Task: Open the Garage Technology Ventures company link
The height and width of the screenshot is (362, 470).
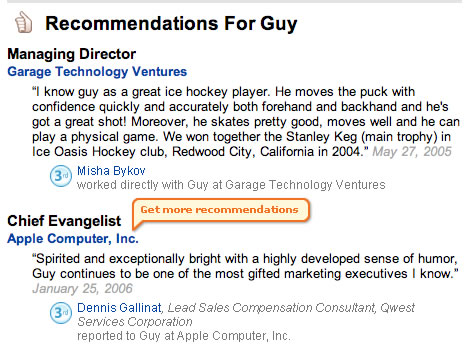Action: pos(97,72)
